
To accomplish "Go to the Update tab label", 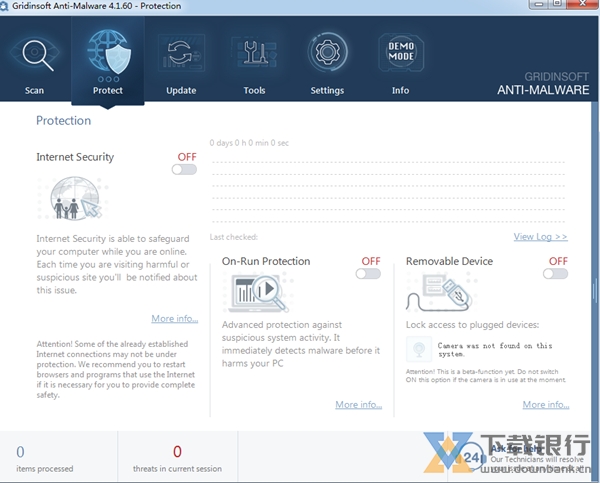I will (x=181, y=91).
